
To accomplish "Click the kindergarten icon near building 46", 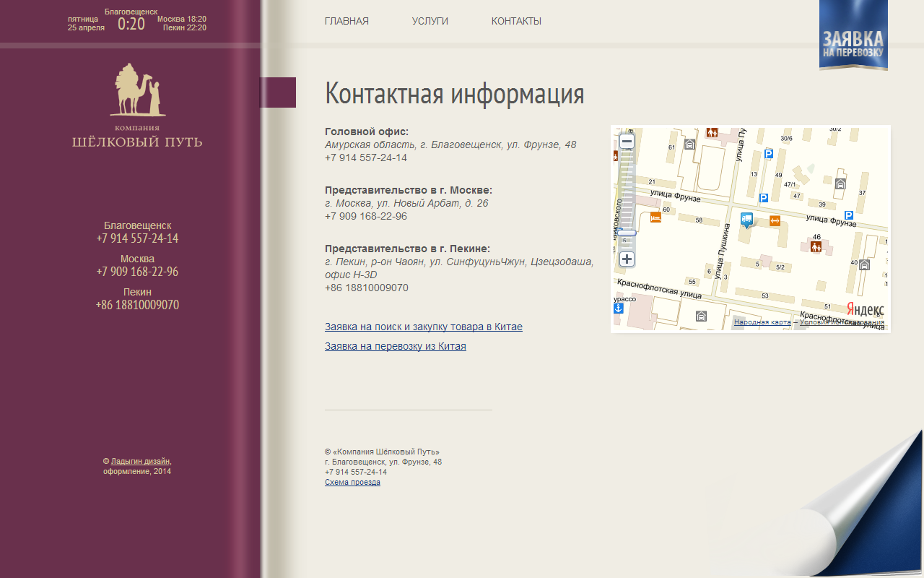I will pyautogui.click(x=816, y=247).
